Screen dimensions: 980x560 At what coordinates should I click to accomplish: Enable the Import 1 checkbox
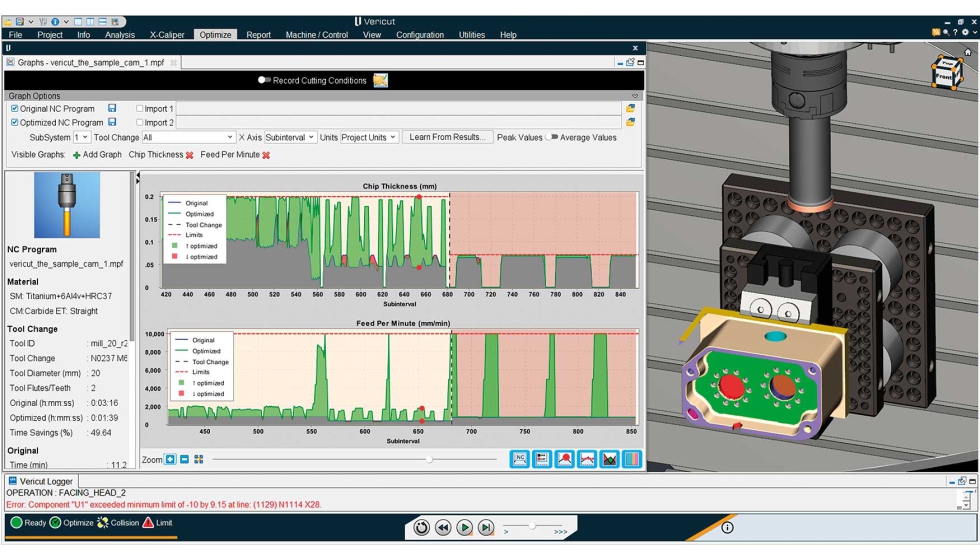139,108
